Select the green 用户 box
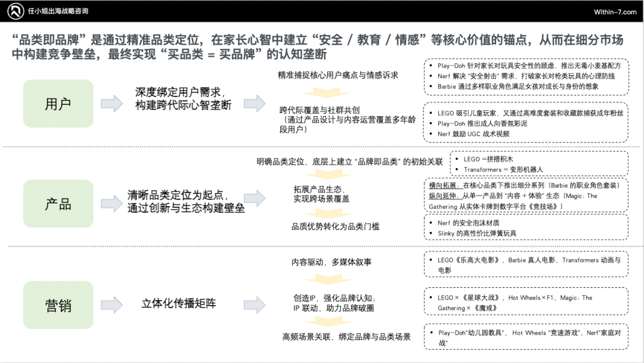This screenshot has width=644, height=363. [x=58, y=103]
